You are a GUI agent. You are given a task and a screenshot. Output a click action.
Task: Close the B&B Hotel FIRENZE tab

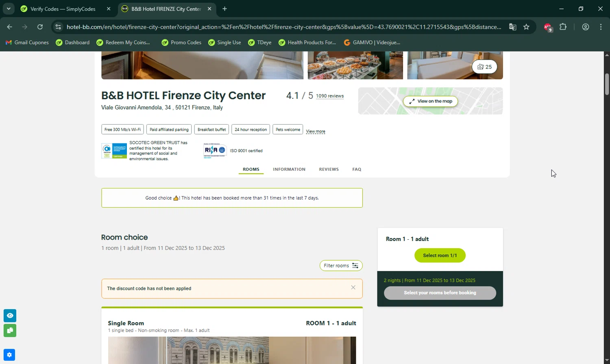(209, 9)
